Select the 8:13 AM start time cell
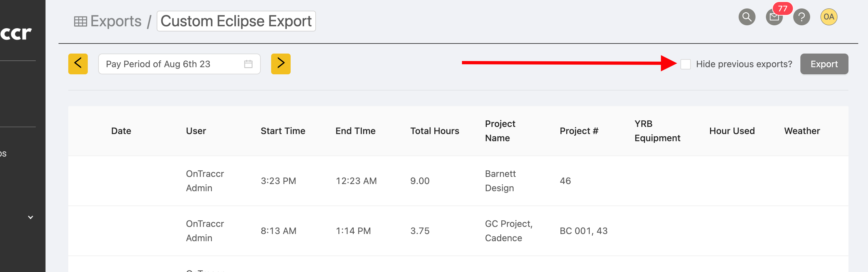This screenshot has height=272, width=868. point(278,231)
